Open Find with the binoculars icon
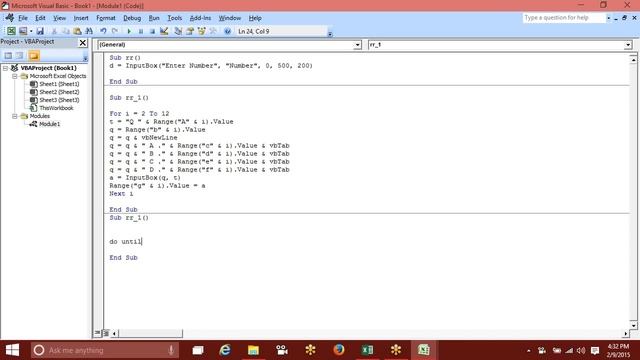This screenshot has width=640, height=360. click(89, 31)
